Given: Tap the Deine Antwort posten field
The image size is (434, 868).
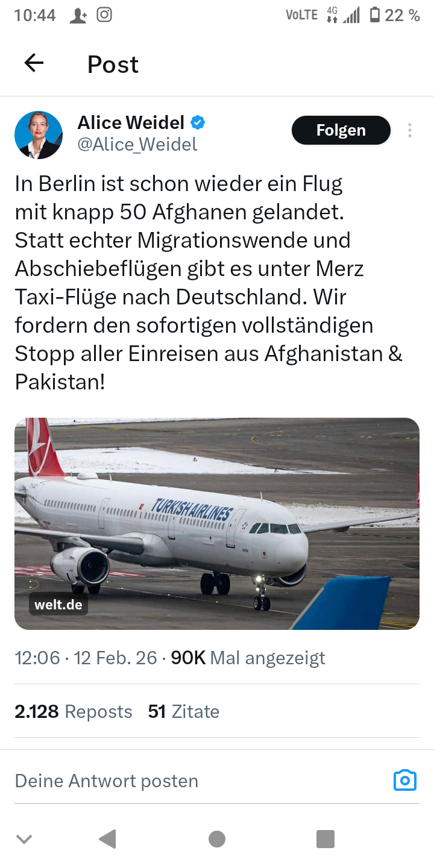Looking at the screenshot, I should point(199,781).
